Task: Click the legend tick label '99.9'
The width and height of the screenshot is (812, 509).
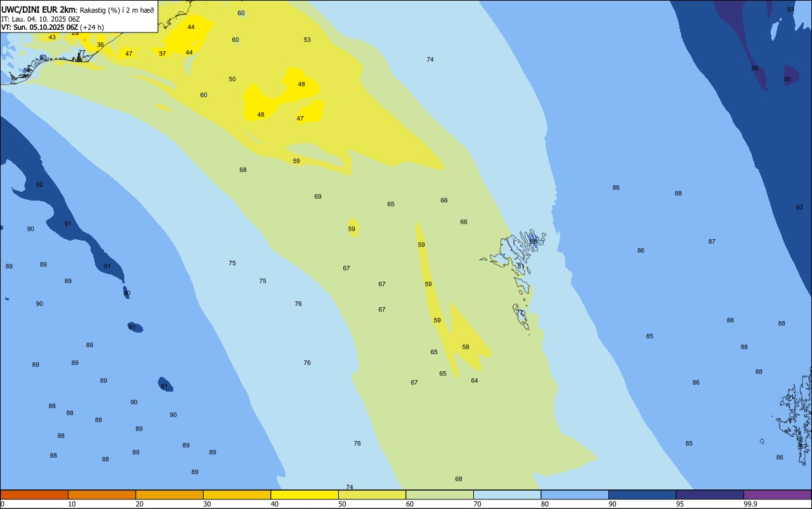Action: point(750,504)
